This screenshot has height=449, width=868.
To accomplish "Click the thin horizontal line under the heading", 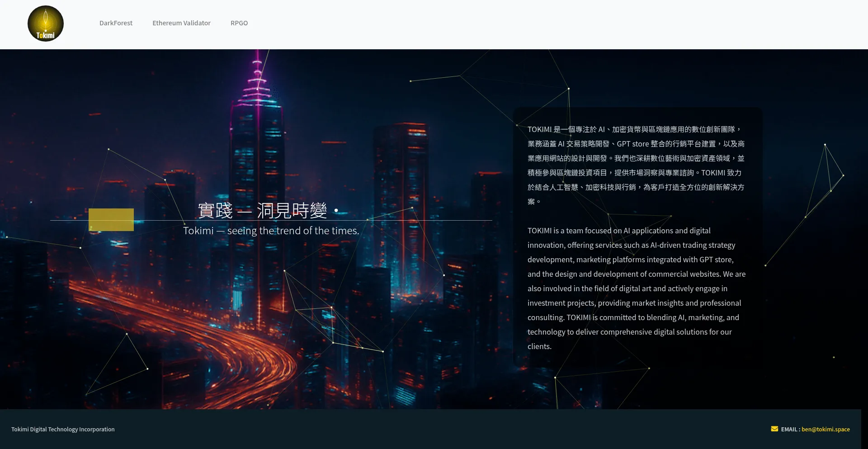I will point(429,221).
